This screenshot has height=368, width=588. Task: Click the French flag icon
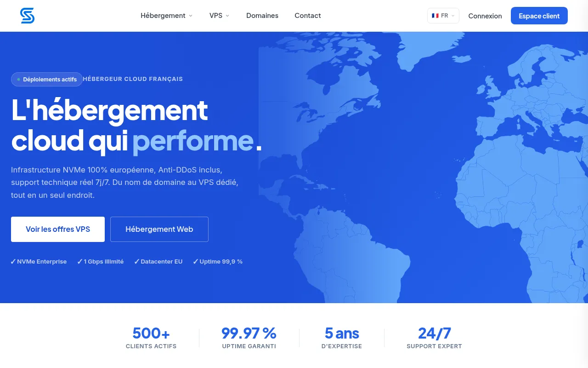tap(435, 16)
